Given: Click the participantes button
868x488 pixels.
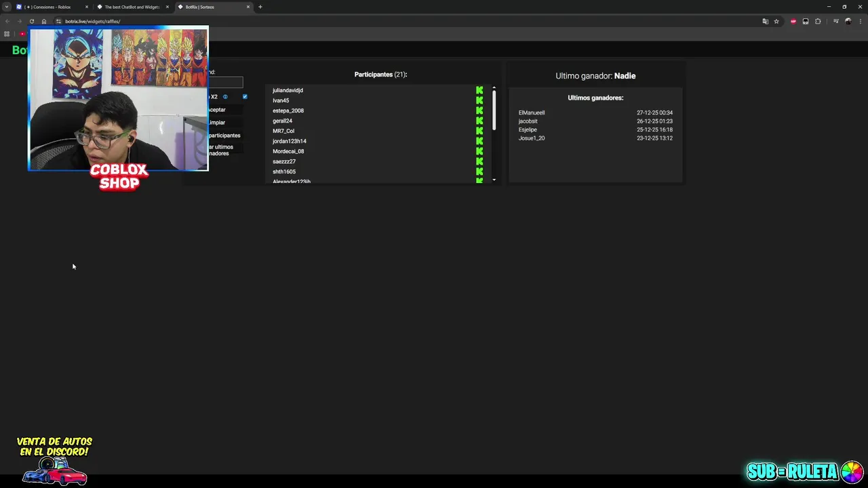Looking at the screenshot, I should [224, 136].
